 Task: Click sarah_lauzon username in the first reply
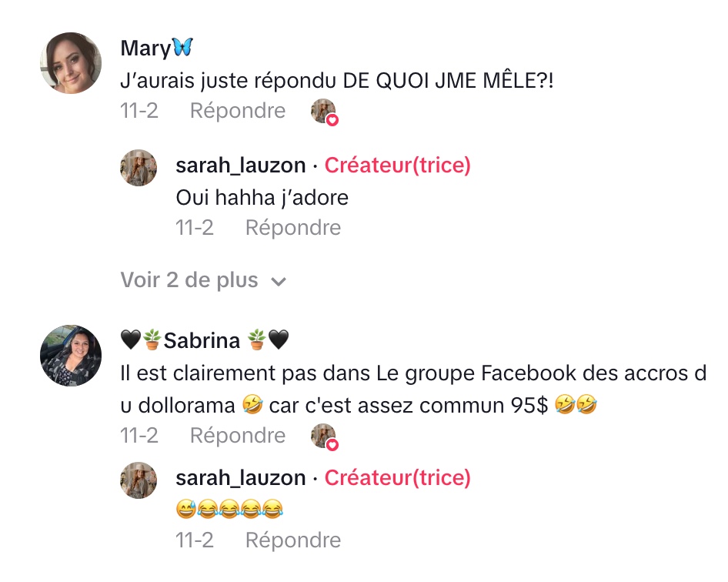click(240, 166)
